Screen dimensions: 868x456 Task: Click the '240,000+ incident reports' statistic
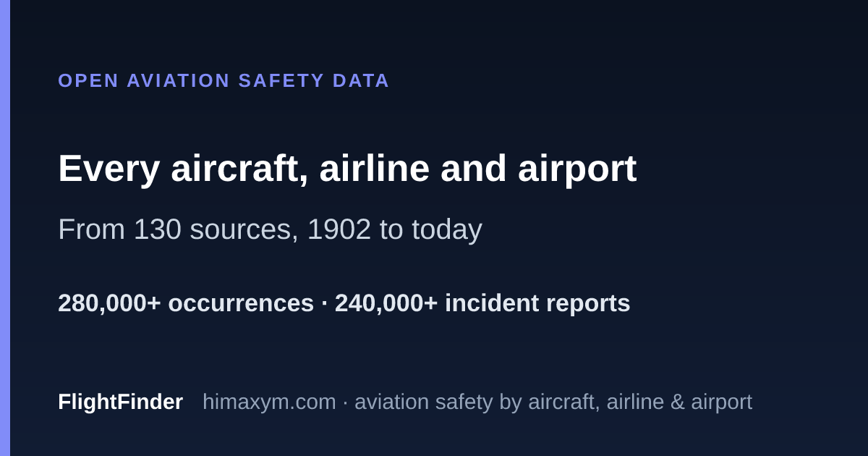(x=482, y=303)
